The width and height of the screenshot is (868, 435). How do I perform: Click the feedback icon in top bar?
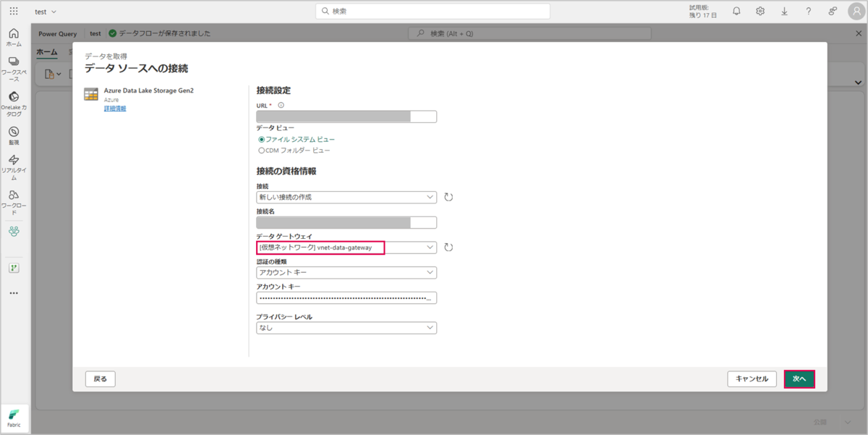[x=833, y=12]
